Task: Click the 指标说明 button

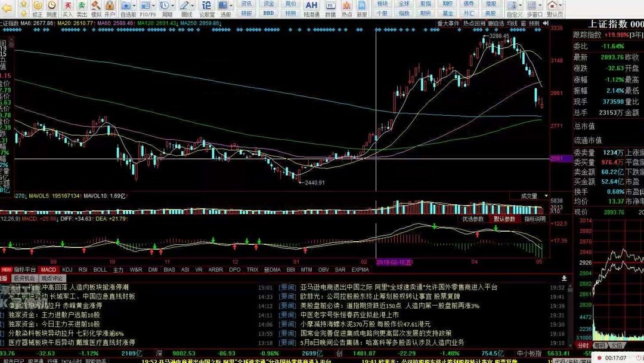Action: tap(535, 219)
